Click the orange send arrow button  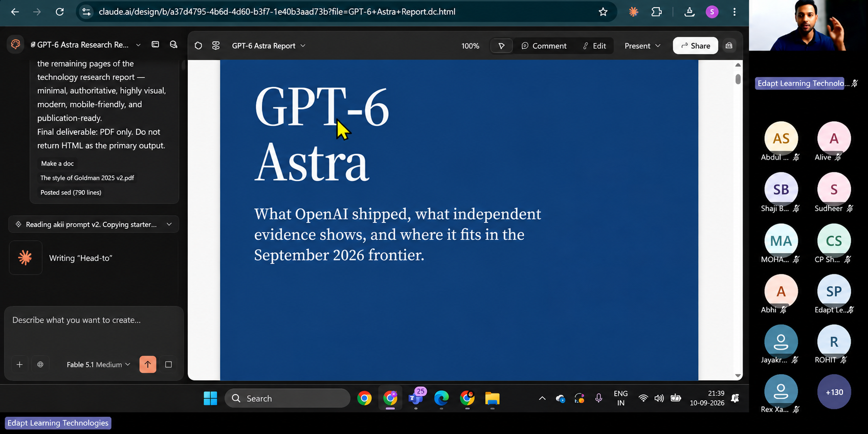[x=148, y=364]
